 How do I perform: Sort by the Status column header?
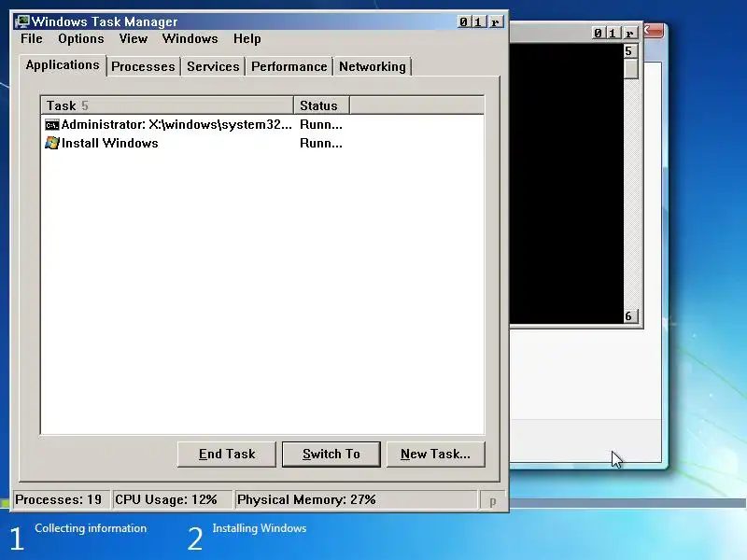pyautogui.click(x=321, y=105)
